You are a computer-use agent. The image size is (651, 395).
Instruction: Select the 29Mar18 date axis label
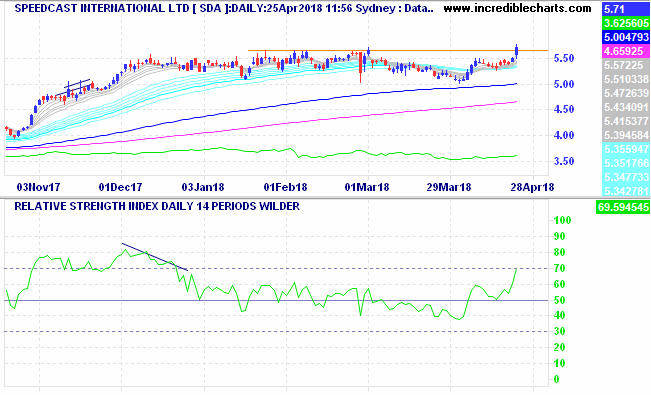coord(449,187)
